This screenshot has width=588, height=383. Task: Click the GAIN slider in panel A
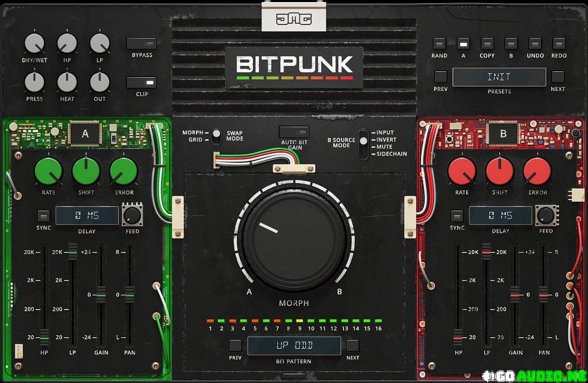(x=101, y=294)
